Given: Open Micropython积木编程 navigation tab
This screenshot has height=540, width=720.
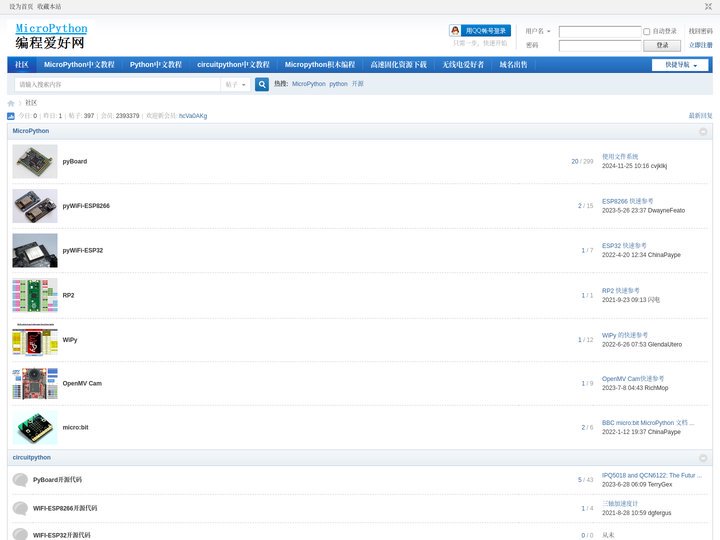Looking at the screenshot, I should (320, 65).
